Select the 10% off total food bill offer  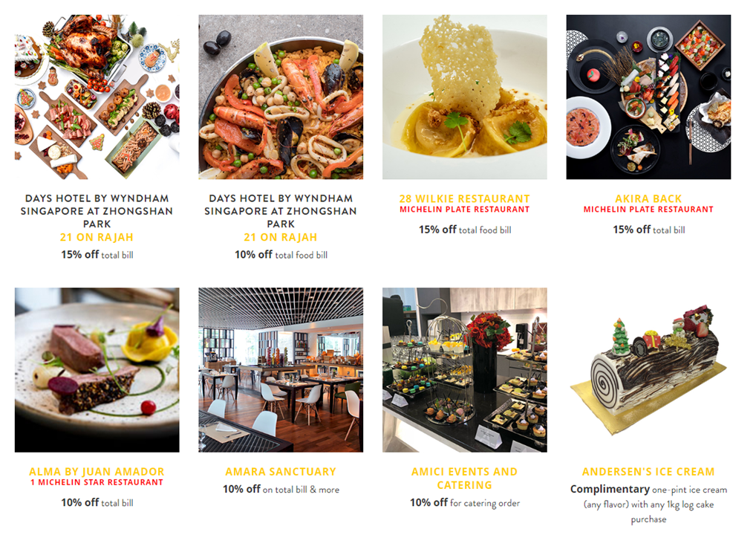pos(281,255)
